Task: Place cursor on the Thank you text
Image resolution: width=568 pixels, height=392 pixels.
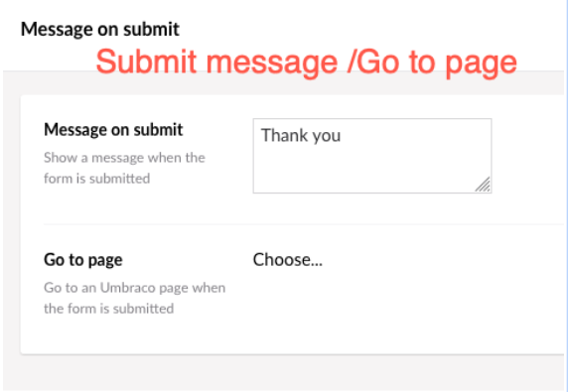Action: pyautogui.click(x=301, y=135)
